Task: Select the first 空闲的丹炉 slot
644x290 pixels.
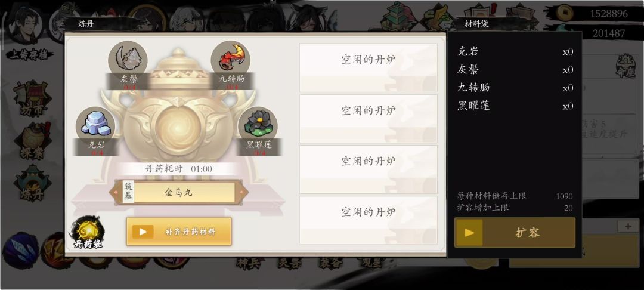Action: [369, 68]
